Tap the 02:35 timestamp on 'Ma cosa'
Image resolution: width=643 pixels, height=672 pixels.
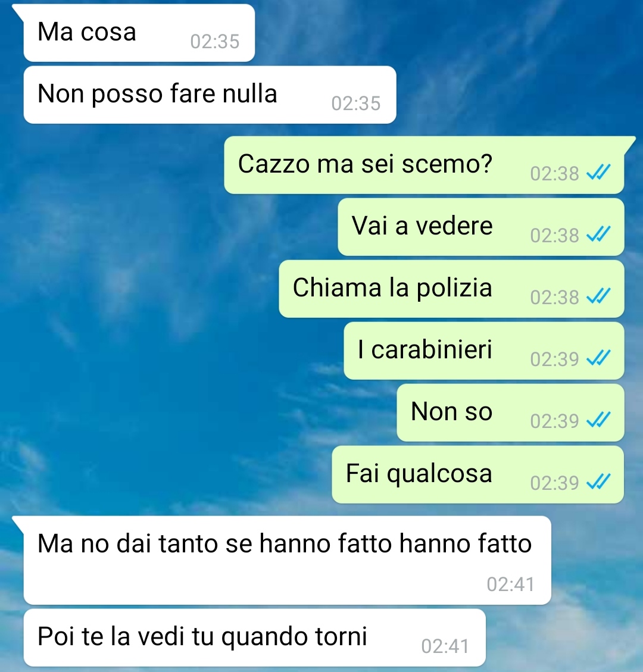[215, 42]
